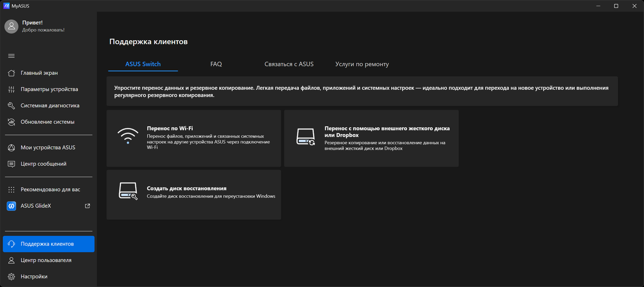The height and width of the screenshot is (287, 644).
Task: Click the Главный экран home icon
Action: pyautogui.click(x=11, y=73)
